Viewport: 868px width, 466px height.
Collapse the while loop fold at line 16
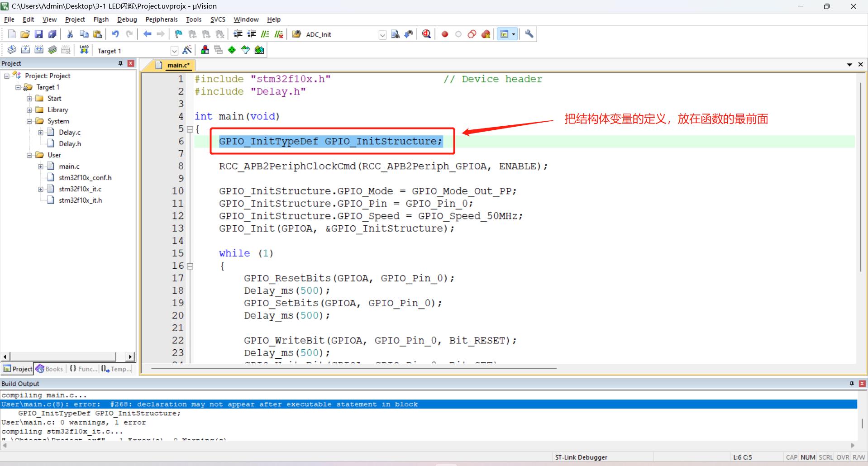click(x=190, y=266)
